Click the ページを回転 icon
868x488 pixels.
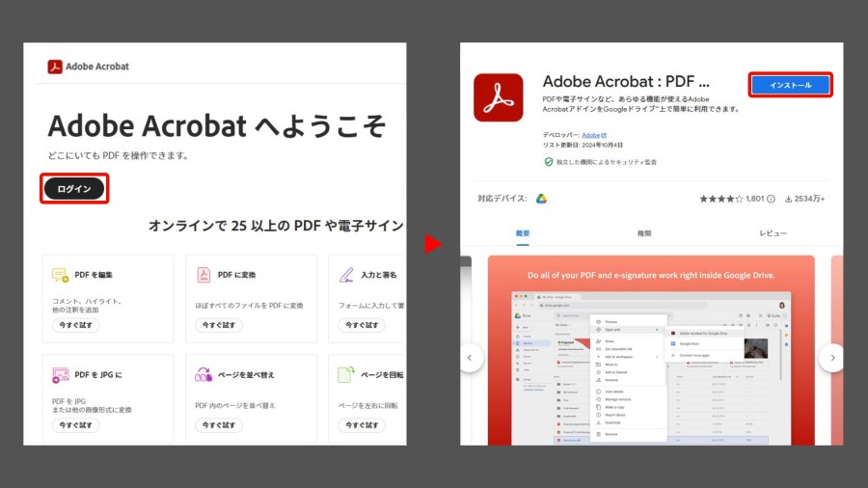pos(346,374)
